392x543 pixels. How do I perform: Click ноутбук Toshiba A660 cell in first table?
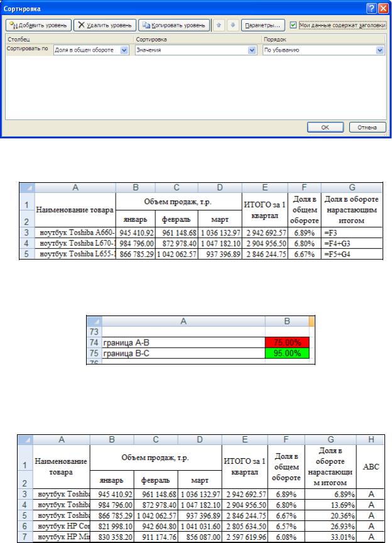[75, 233]
